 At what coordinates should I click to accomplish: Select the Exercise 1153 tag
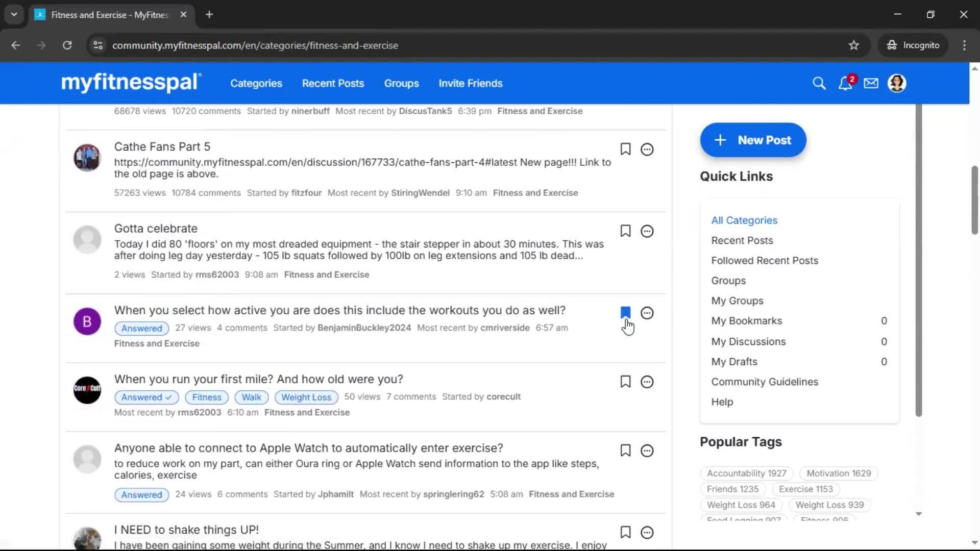point(805,489)
